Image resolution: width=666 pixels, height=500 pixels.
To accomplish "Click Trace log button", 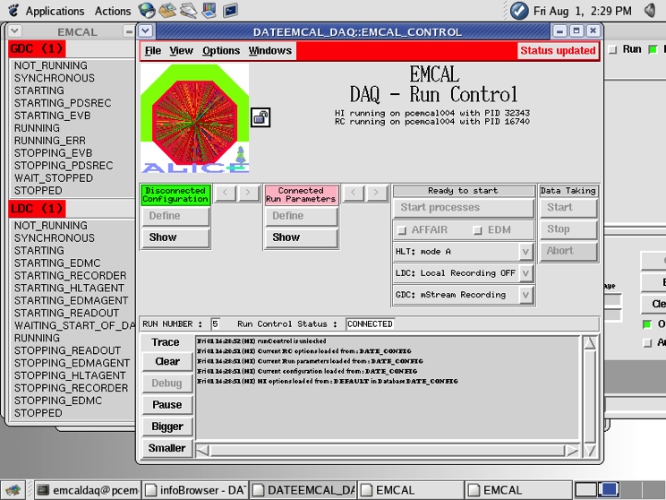I will pyautogui.click(x=166, y=342).
